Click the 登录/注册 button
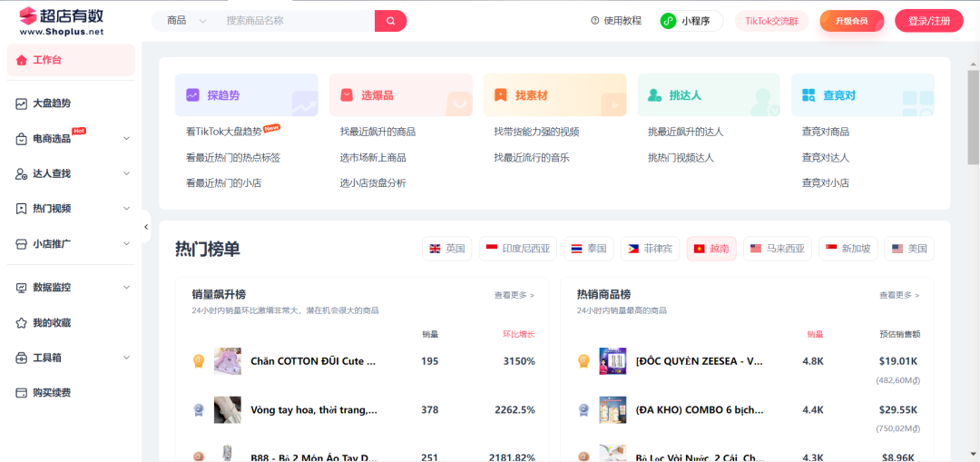The image size is (980, 462). tap(929, 21)
